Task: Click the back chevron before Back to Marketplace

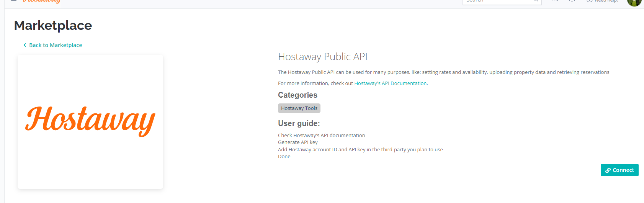Action: pyautogui.click(x=25, y=45)
